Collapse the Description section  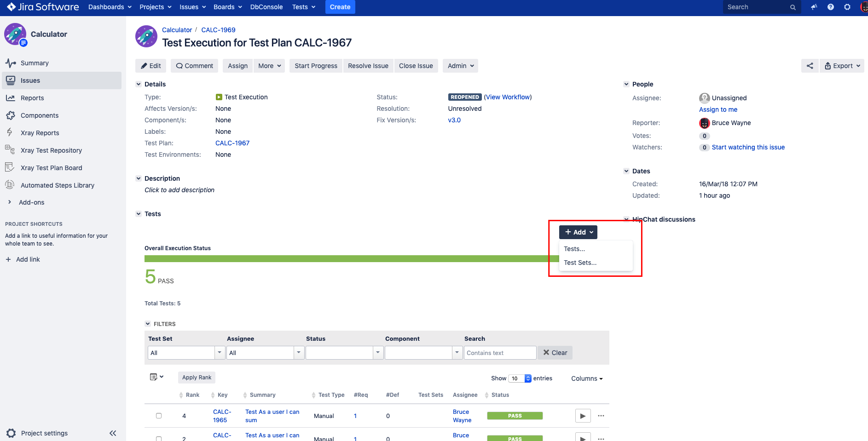pos(139,178)
